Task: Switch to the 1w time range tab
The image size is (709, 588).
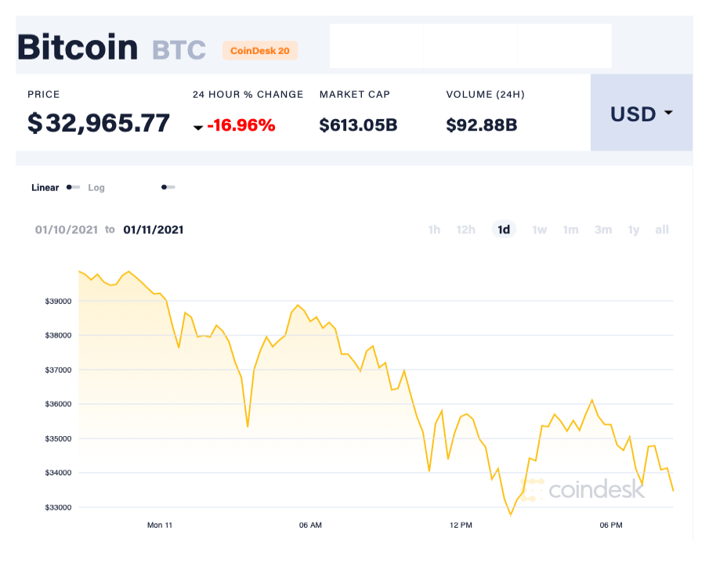Action: tap(539, 229)
